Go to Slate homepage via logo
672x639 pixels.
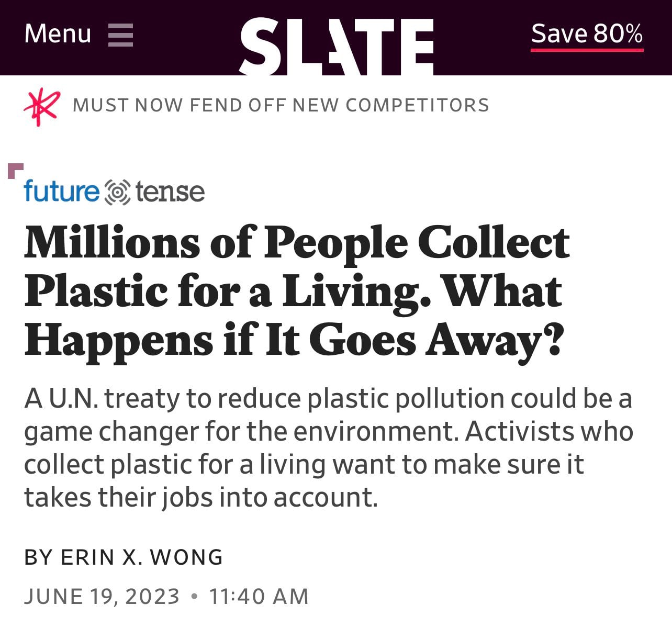coord(337,46)
